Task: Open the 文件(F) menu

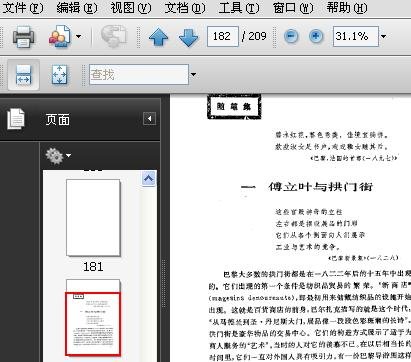Action: coord(23,7)
